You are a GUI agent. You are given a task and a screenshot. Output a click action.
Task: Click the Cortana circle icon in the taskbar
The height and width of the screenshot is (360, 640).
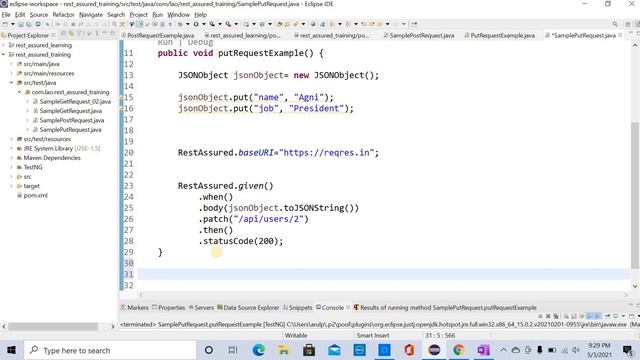[x=209, y=350]
